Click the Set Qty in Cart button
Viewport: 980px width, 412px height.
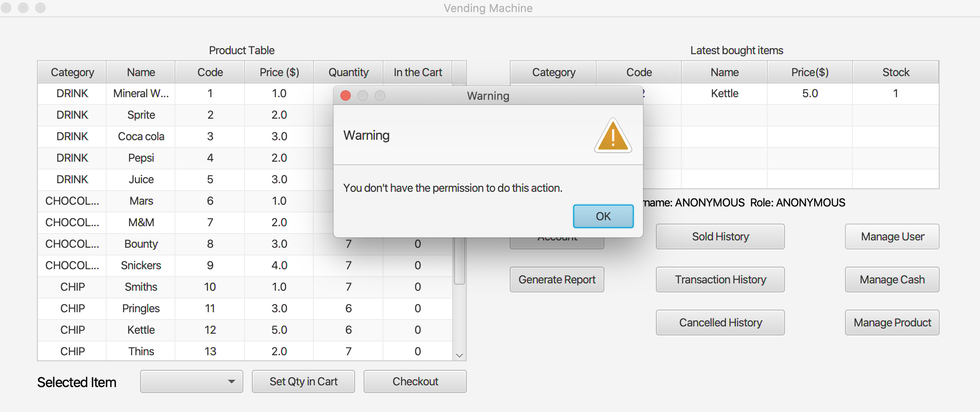pos(303,381)
